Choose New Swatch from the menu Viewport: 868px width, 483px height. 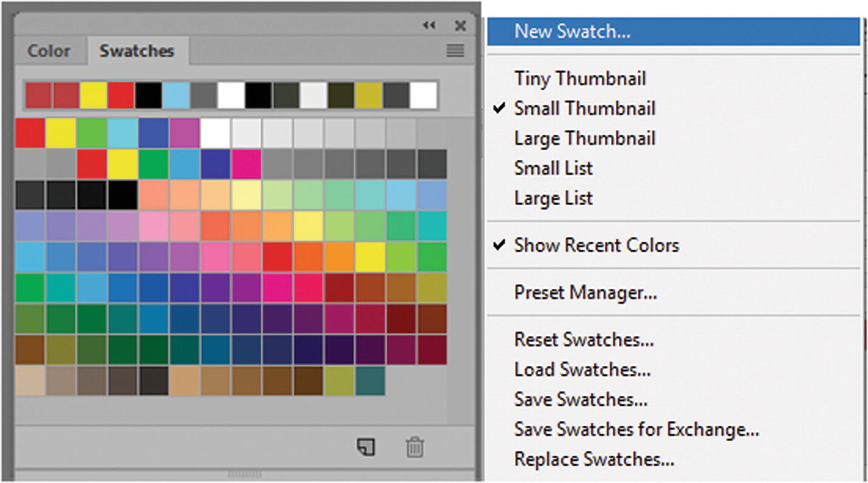(x=572, y=32)
